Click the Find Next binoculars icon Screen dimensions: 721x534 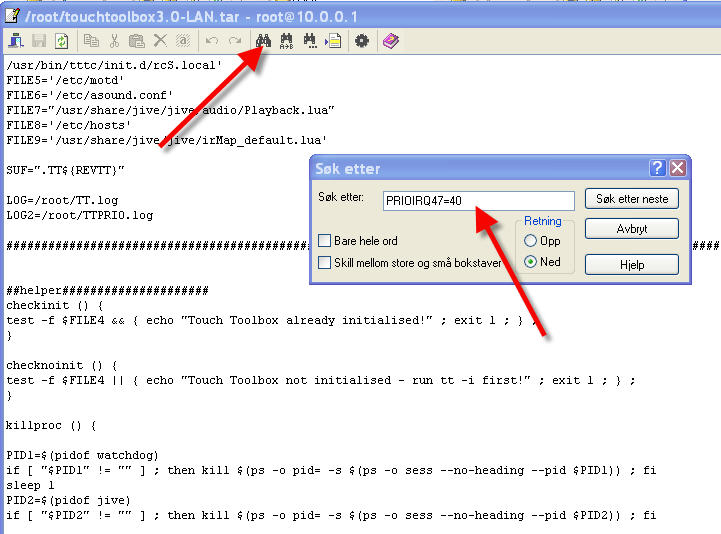[x=310, y=41]
